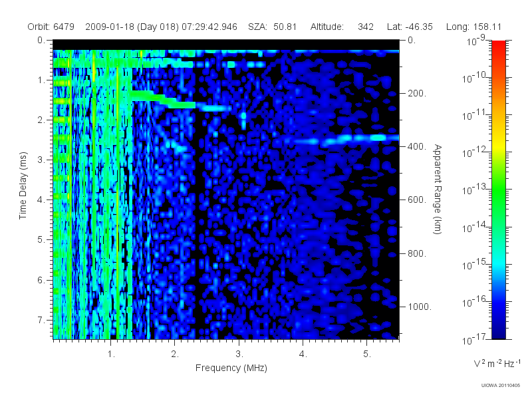Click the 10^-13 color scale label
Viewport: 532px width, 399px height.
473,190
